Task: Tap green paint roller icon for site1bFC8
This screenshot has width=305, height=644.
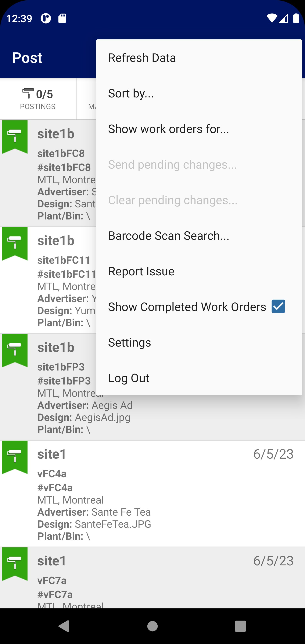Action: tap(15, 136)
